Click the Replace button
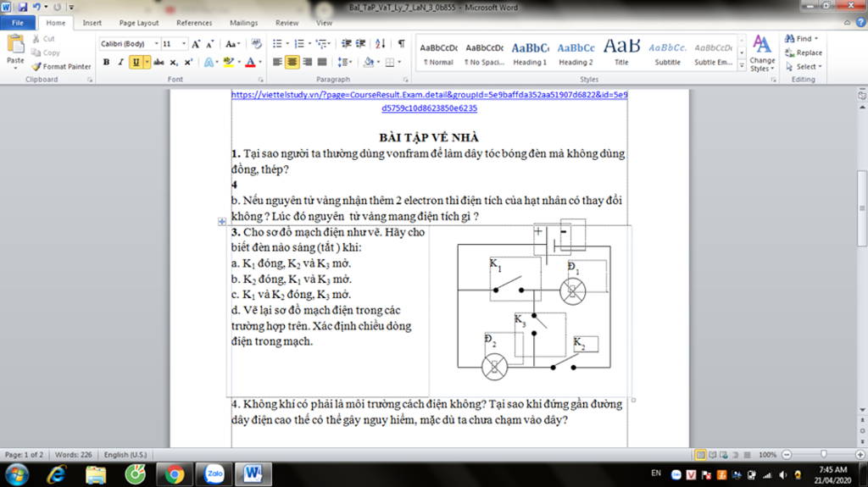Viewport: 868px width, 487px height. [x=804, y=53]
